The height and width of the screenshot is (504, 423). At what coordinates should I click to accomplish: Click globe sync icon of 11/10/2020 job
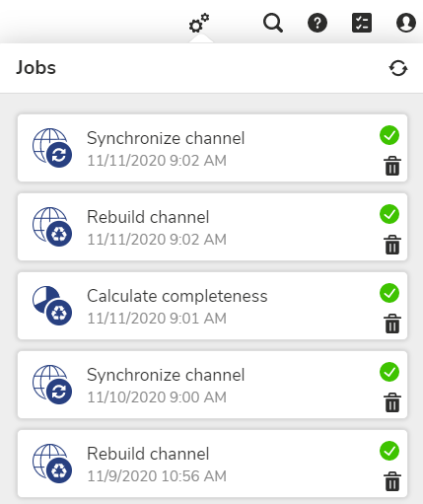tap(52, 385)
